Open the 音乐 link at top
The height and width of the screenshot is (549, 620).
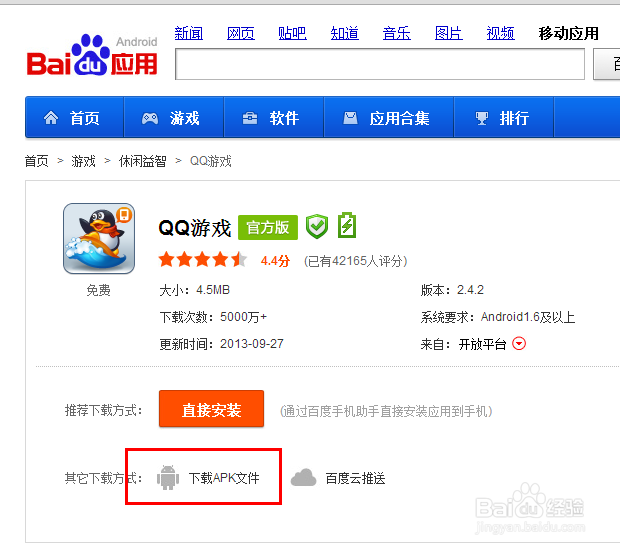tap(397, 33)
